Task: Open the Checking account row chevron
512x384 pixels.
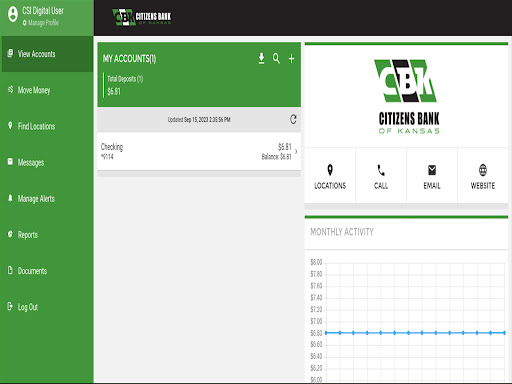Action: (296, 151)
